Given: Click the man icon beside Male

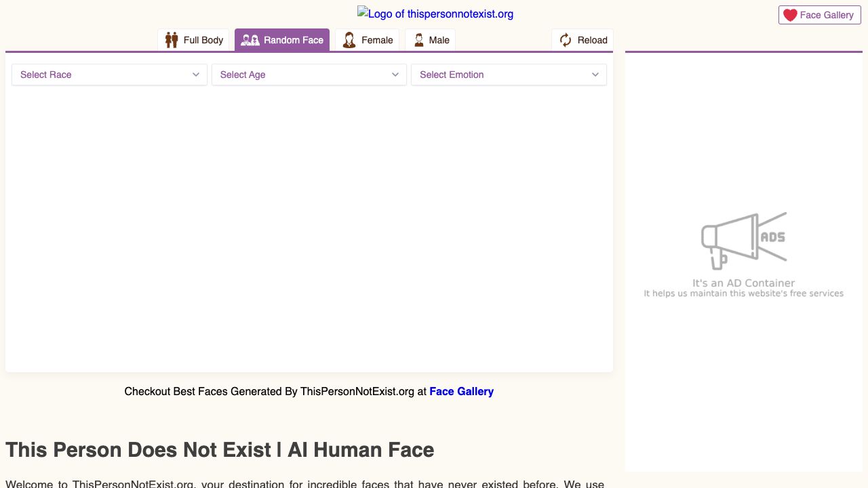Looking at the screenshot, I should 419,40.
